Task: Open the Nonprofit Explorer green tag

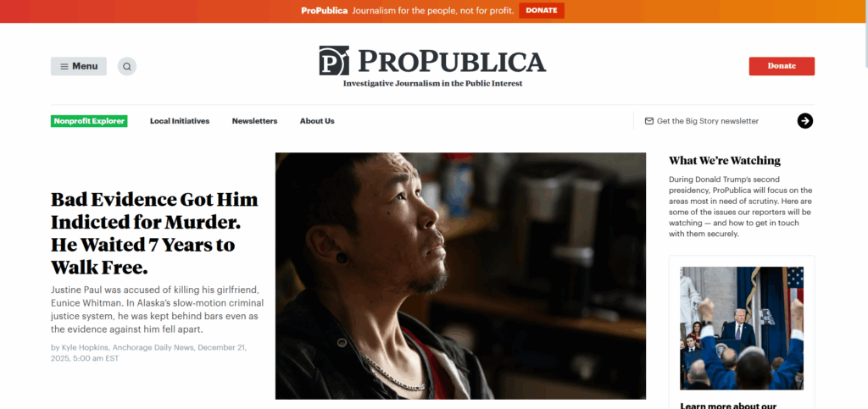Action: tap(89, 121)
